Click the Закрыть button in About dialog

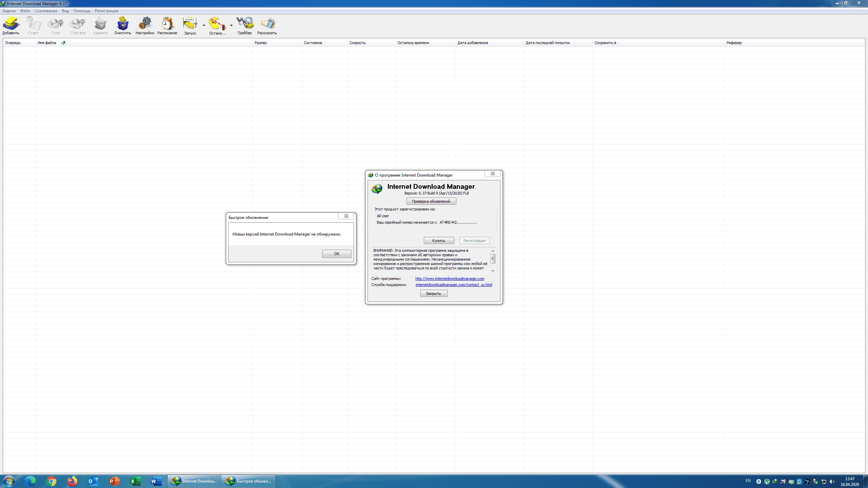434,293
